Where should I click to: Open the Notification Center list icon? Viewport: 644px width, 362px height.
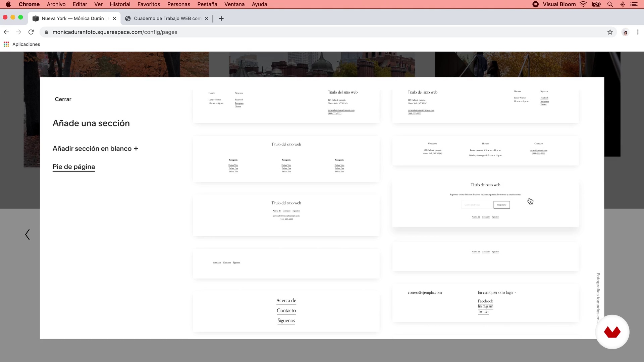click(x=634, y=4)
